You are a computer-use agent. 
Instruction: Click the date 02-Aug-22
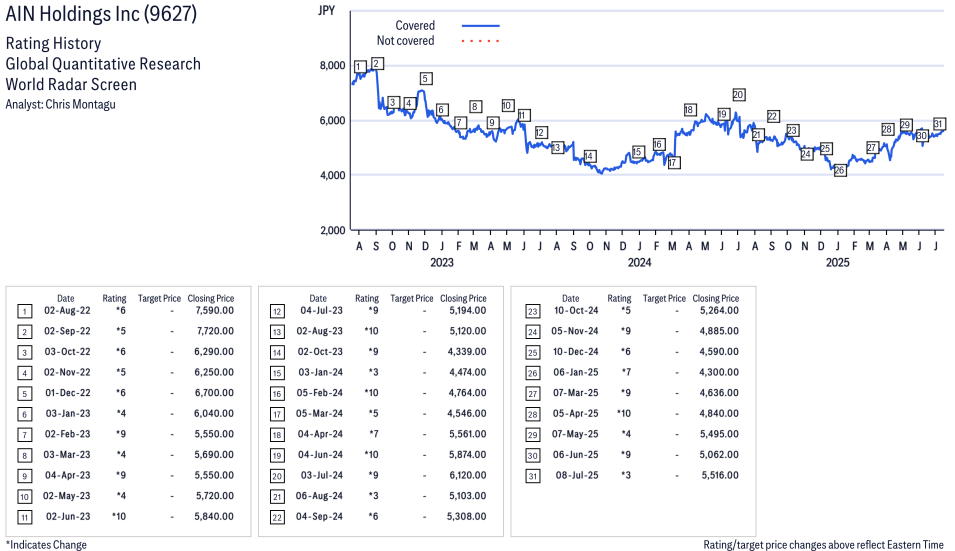67,311
